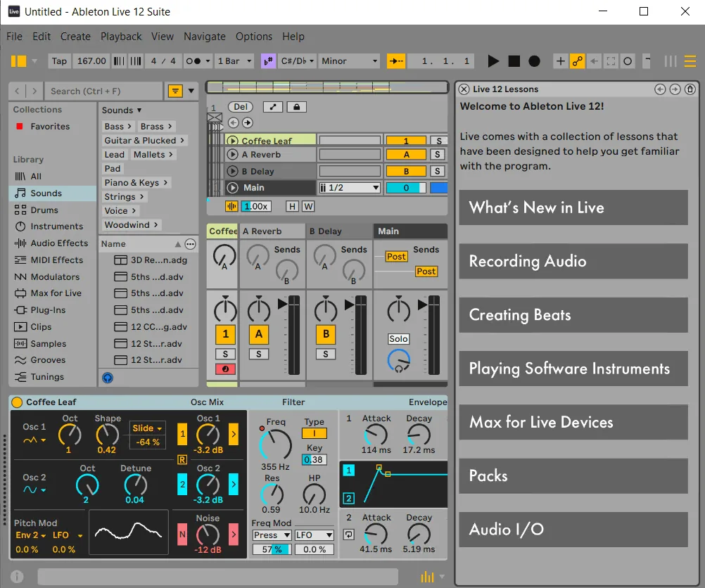The width and height of the screenshot is (705, 588).
Task: Collapse the Sounds filter group
Action: pyautogui.click(x=122, y=110)
